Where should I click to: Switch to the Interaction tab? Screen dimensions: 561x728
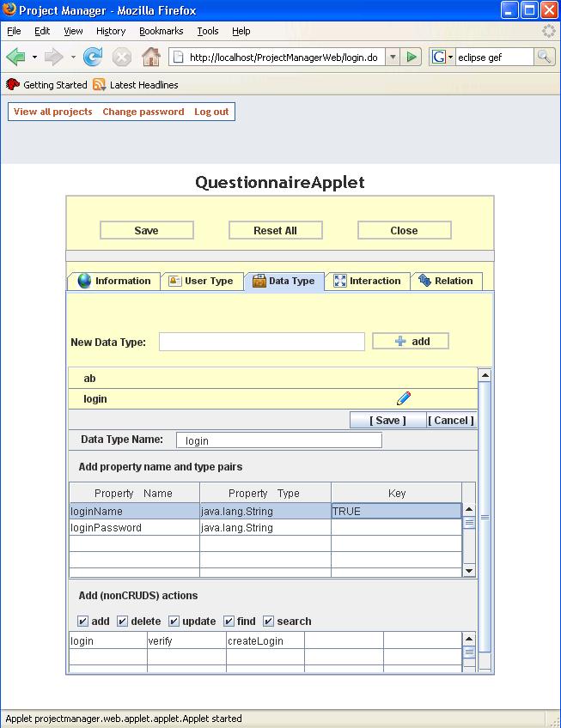[x=367, y=281]
